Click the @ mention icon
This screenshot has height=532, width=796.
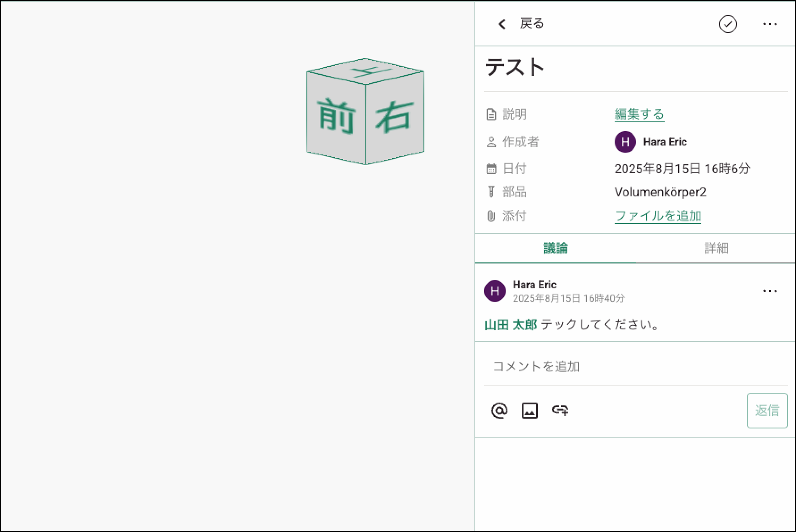point(499,410)
